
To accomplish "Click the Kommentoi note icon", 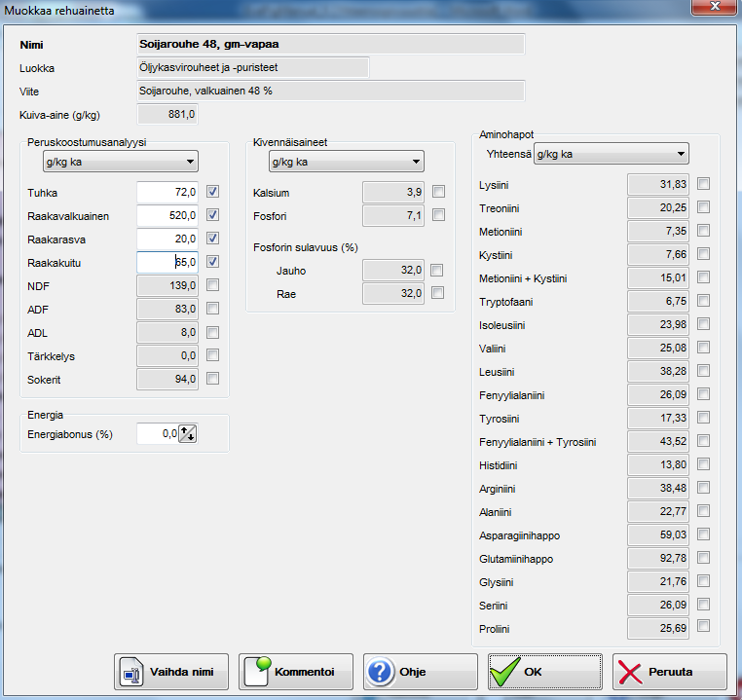I will pyautogui.click(x=257, y=671).
